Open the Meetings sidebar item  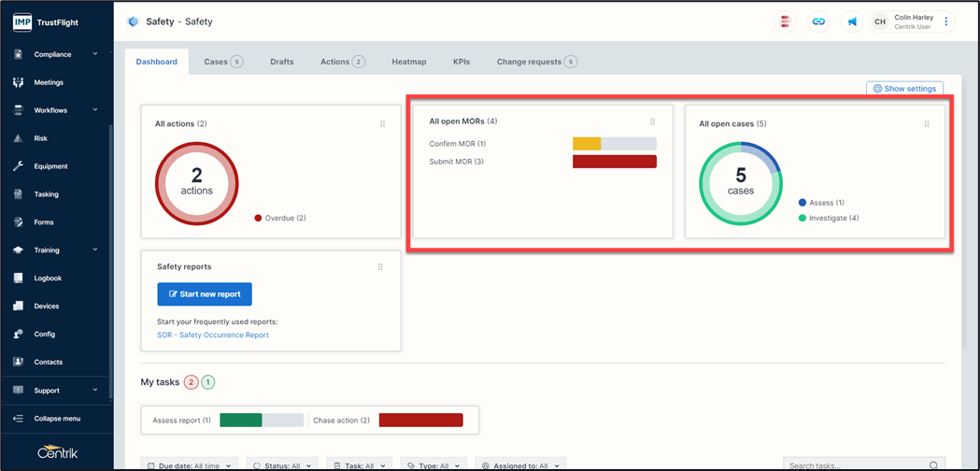click(49, 82)
